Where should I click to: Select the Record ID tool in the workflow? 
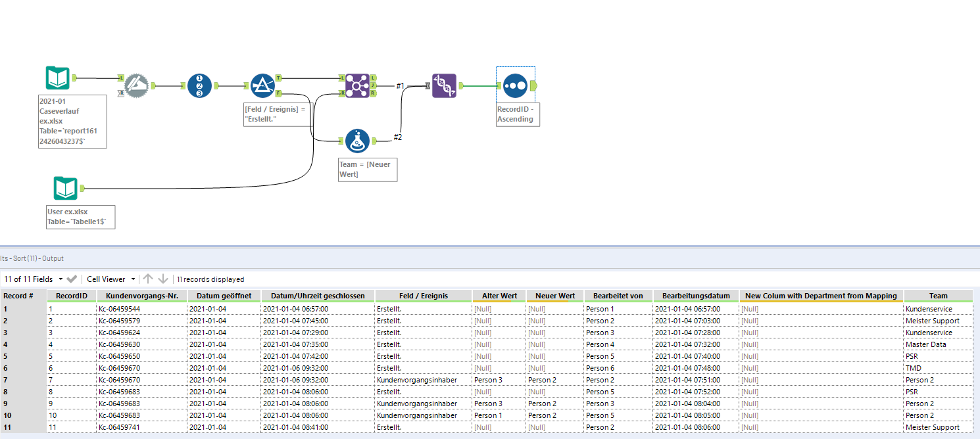coord(199,85)
